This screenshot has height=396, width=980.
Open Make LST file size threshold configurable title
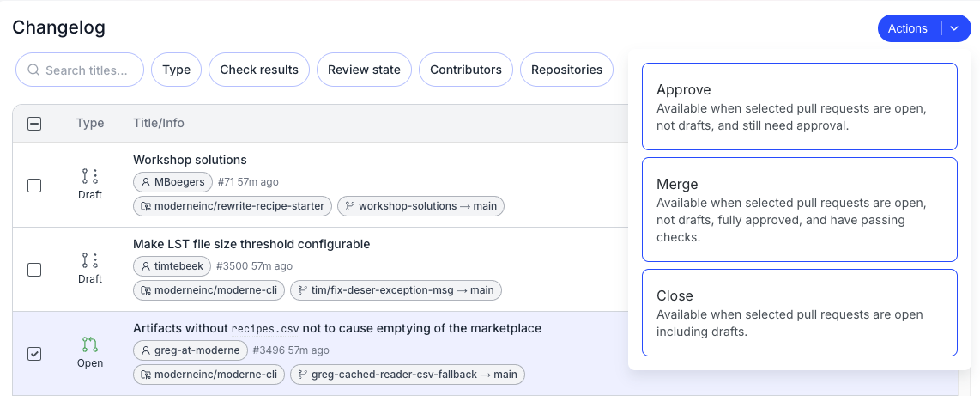[x=252, y=244]
